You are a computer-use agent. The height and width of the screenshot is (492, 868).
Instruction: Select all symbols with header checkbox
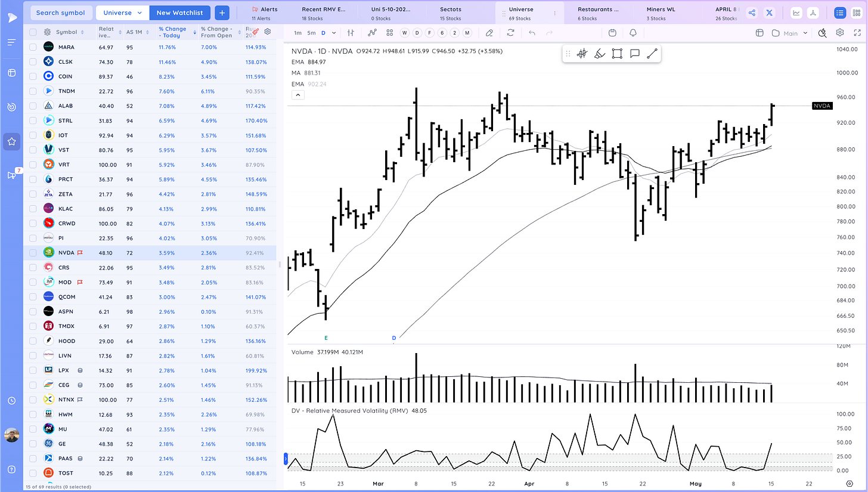33,32
